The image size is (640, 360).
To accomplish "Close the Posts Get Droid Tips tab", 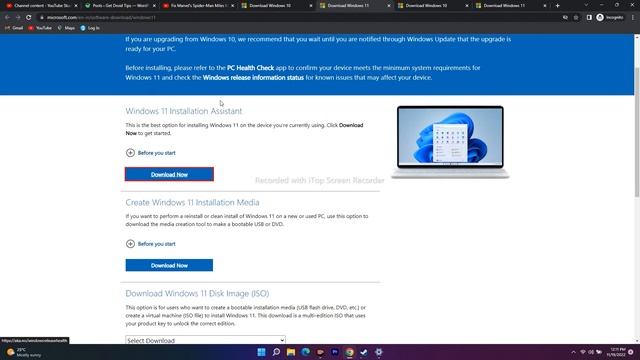I will 154,6.
